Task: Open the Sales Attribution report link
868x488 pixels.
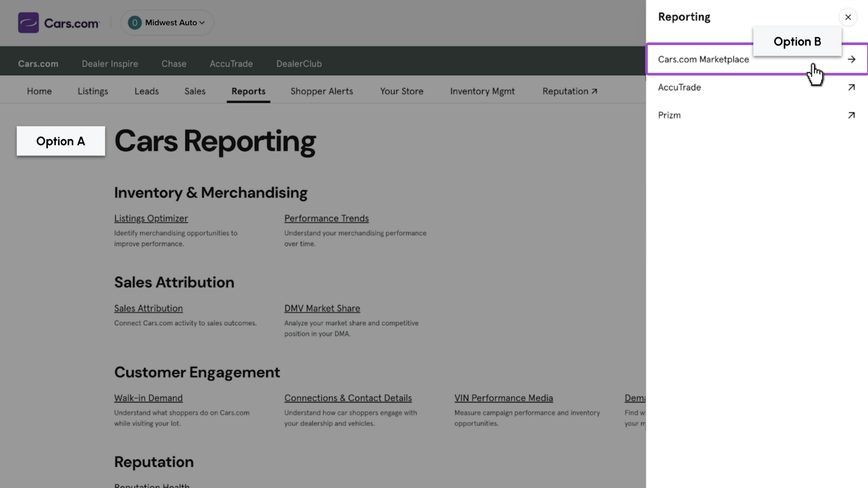Action: (149, 308)
